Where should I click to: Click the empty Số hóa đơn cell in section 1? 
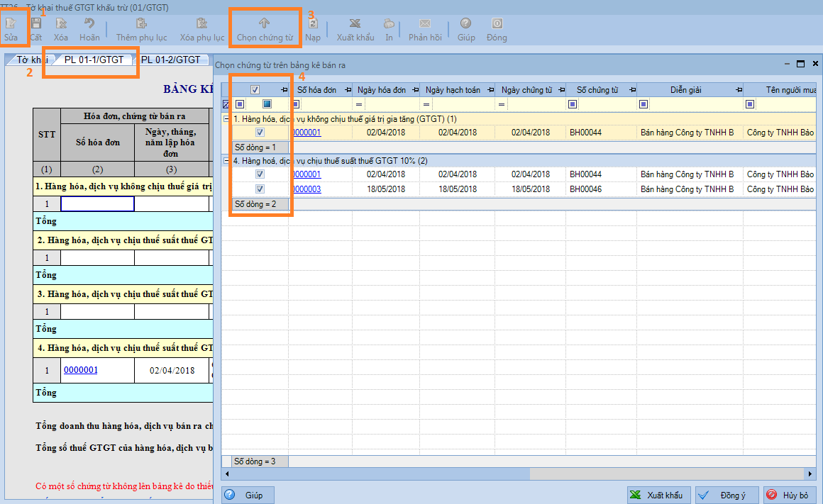coord(98,204)
